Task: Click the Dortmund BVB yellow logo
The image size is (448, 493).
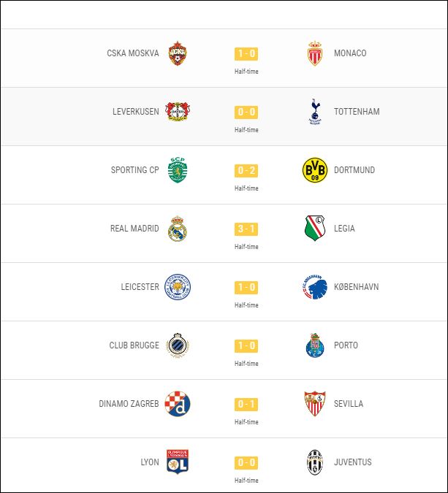Action: [x=314, y=170]
